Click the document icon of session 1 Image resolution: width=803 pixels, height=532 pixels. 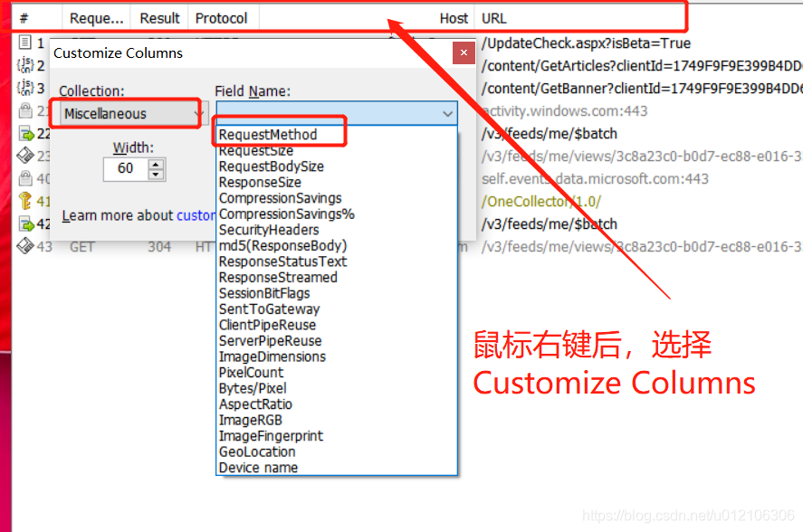tap(25, 43)
